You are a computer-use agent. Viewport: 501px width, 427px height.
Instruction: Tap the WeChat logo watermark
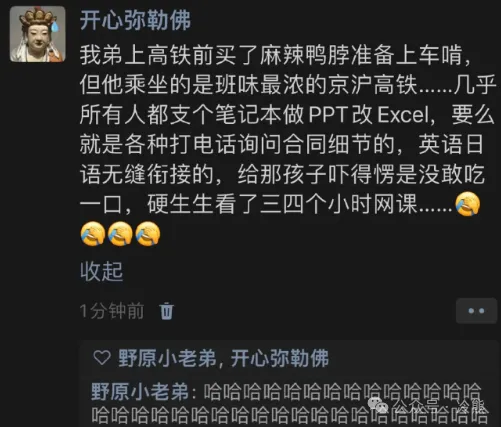coord(378,405)
